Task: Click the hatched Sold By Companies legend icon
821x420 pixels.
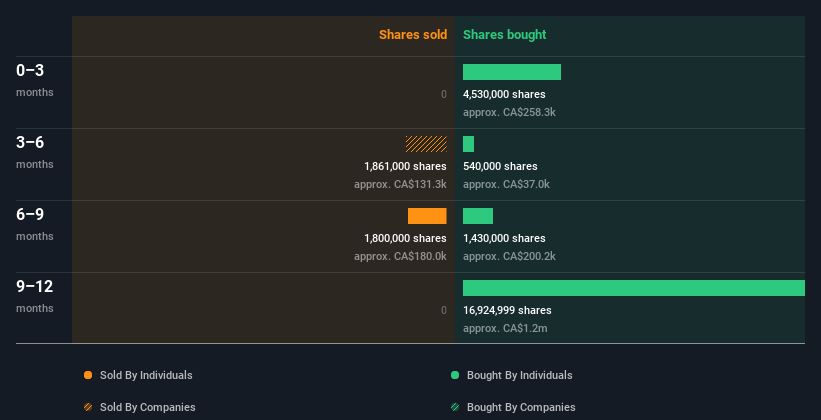Action: click(x=88, y=407)
